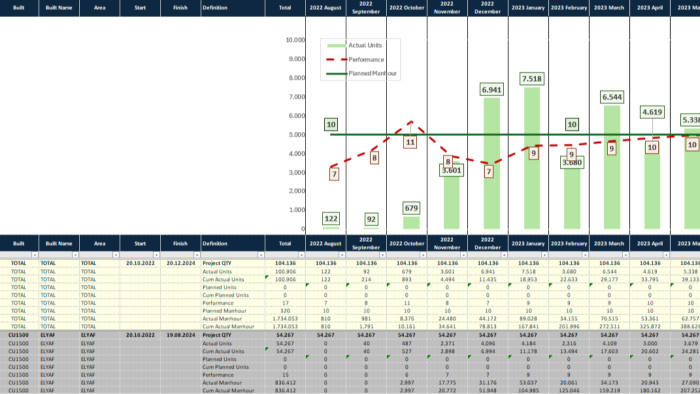
Task: Select the 7.518 data label on chart
Action: point(532,79)
